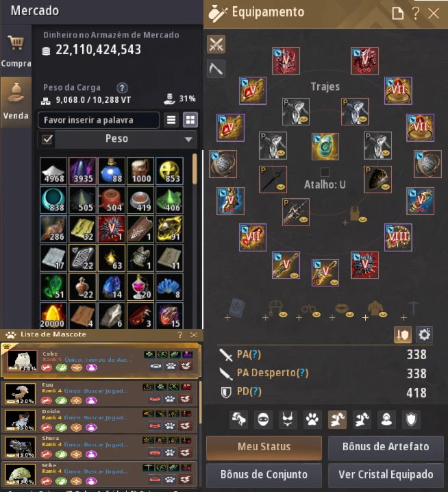
Task: Open the crossed swords combat gear icon
Action: [x=216, y=44]
